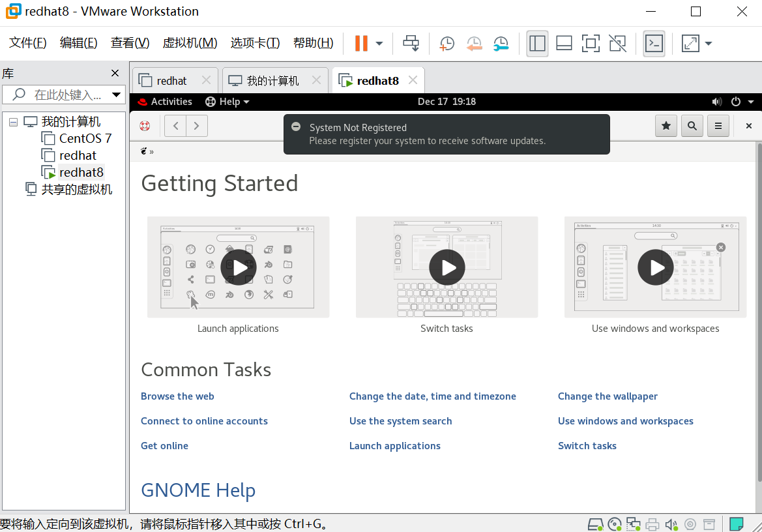The width and height of the screenshot is (762, 532).
Task: Open the Help app menu dropdown
Action: (x=227, y=102)
